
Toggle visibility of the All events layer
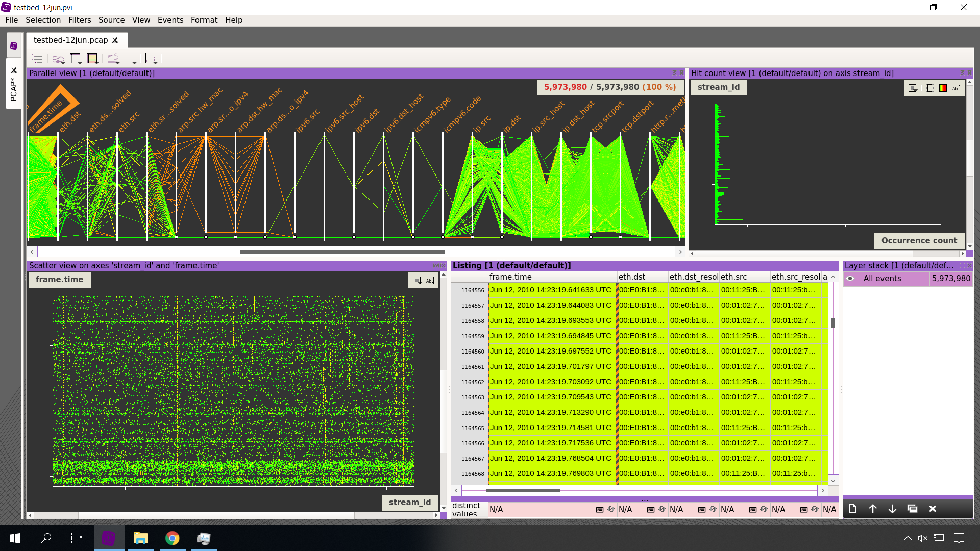click(851, 279)
